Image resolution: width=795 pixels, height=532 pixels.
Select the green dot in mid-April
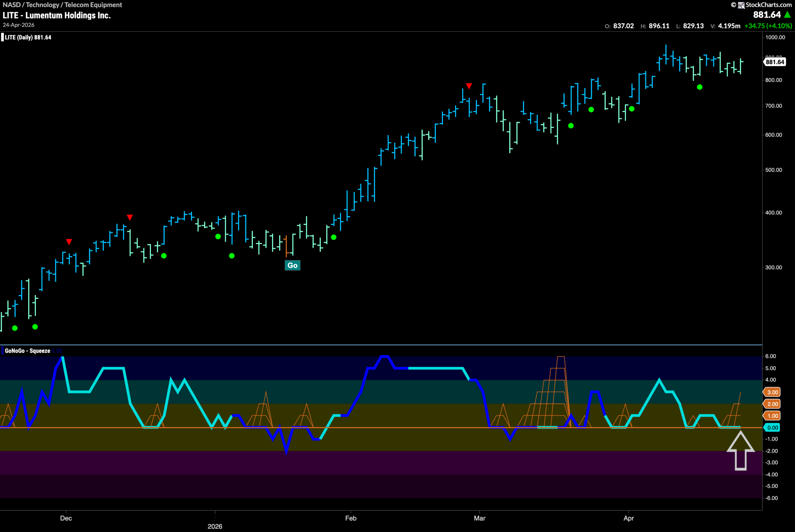point(699,87)
